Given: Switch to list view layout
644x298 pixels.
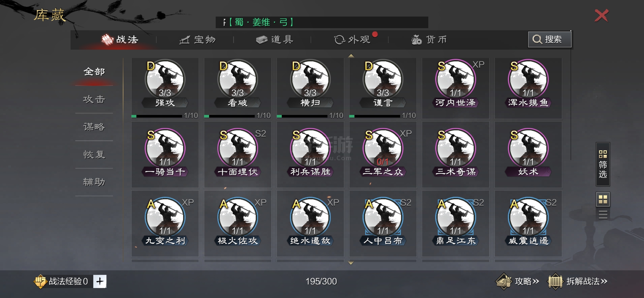Looking at the screenshot, I should pos(603,215).
